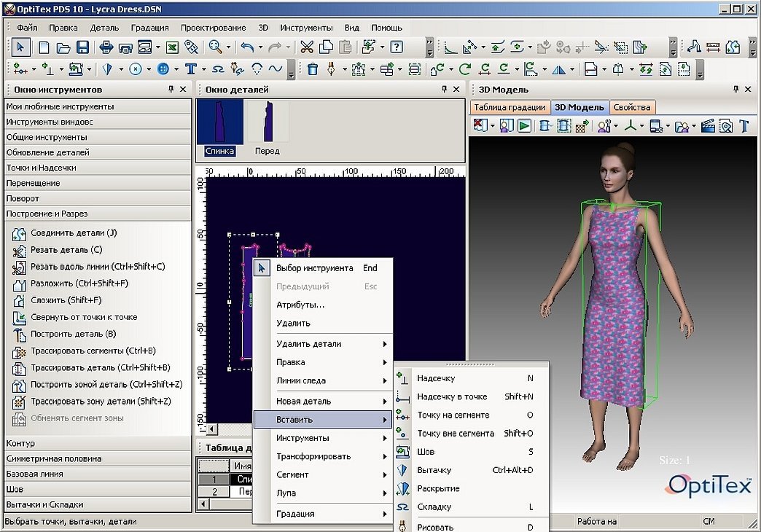This screenshot has height=532, width=761.
Task: Copy with the duplicate pages icon
Action: pyautogui.click(x=326, y=47)
